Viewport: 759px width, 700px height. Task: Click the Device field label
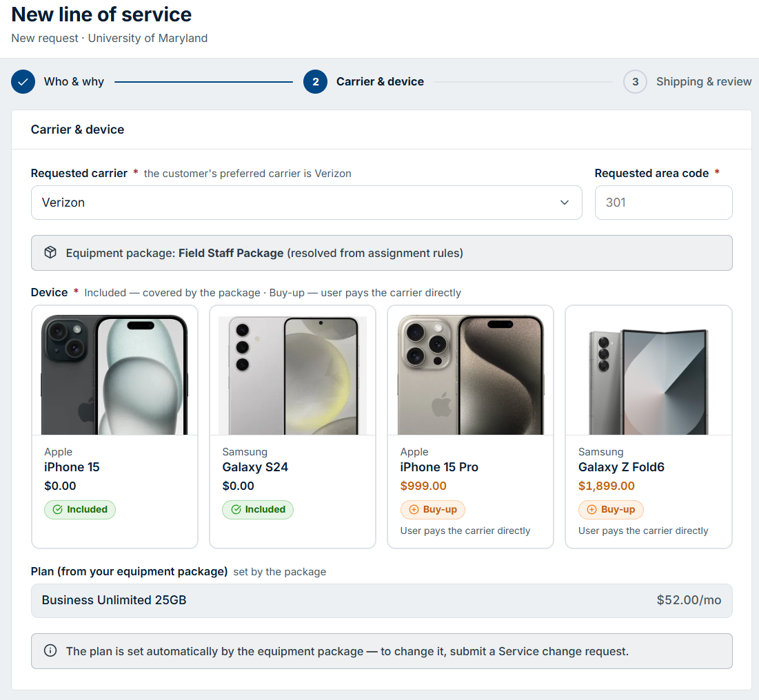50,292
